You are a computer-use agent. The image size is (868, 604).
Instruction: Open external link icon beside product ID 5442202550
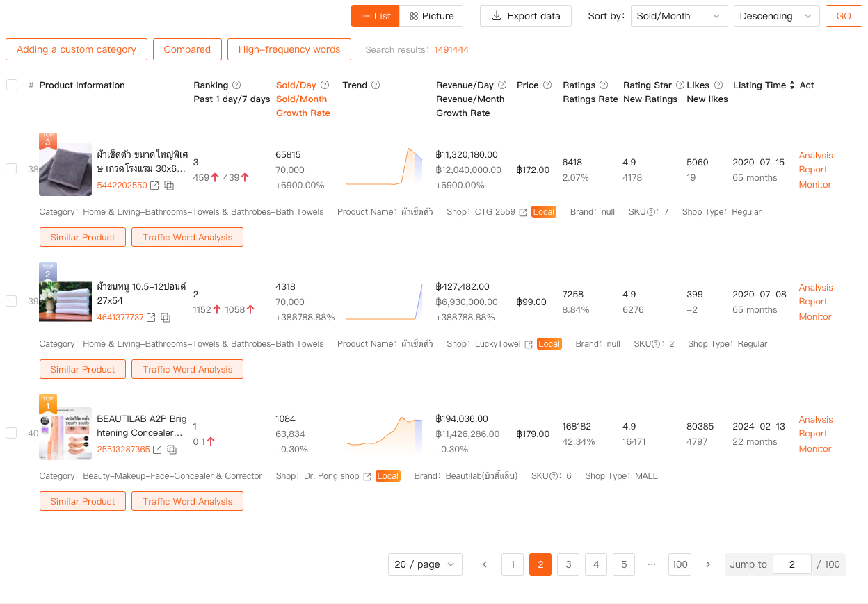pyautogui.click(x=154, y=186)
